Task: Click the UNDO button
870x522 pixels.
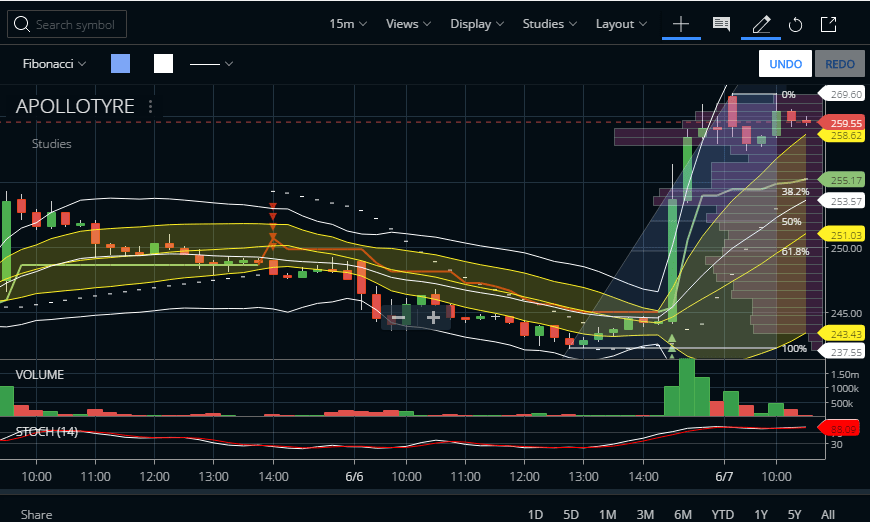Action: coord(785,64)
